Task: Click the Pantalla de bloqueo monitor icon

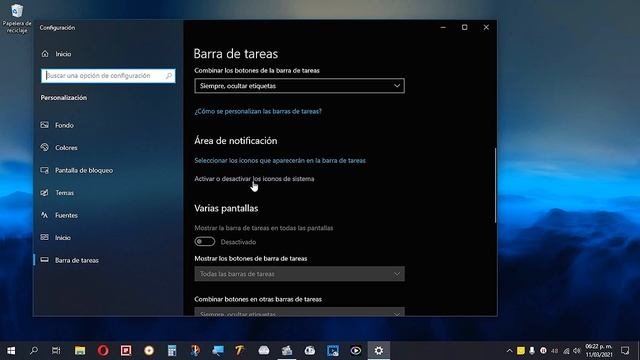Action: click(x=44, y=170)
